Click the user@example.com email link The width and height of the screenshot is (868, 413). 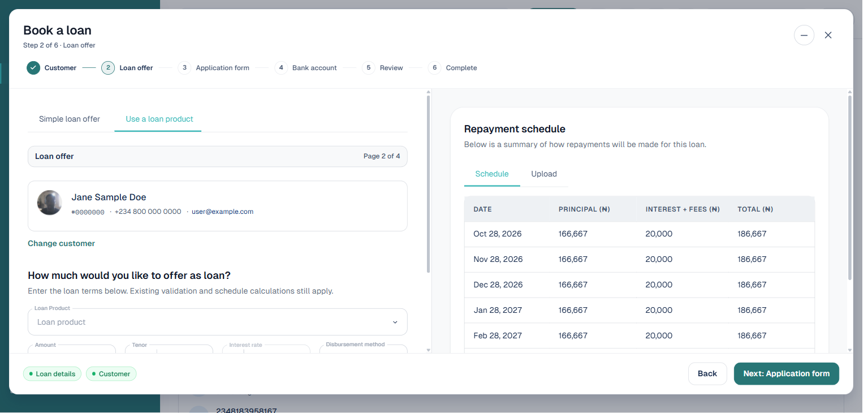coord(223,212)
